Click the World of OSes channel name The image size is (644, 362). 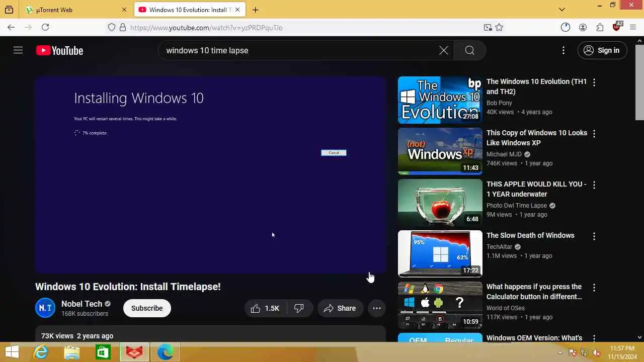point(506,308)
